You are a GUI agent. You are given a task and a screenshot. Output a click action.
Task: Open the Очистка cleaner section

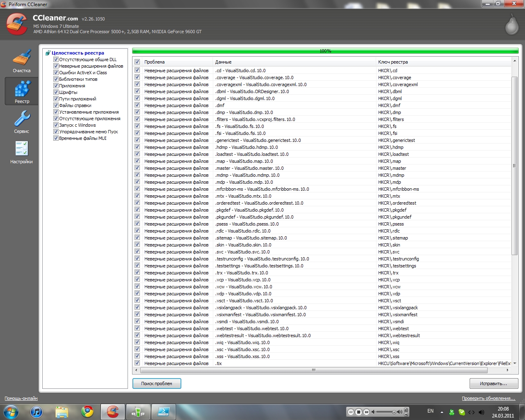pyautogui.click(x=22, y=62)
